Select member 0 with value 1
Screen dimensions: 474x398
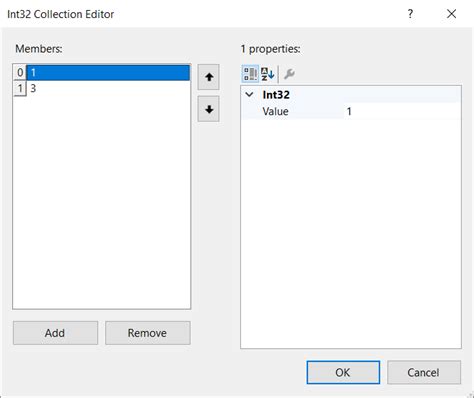(108, 72)
